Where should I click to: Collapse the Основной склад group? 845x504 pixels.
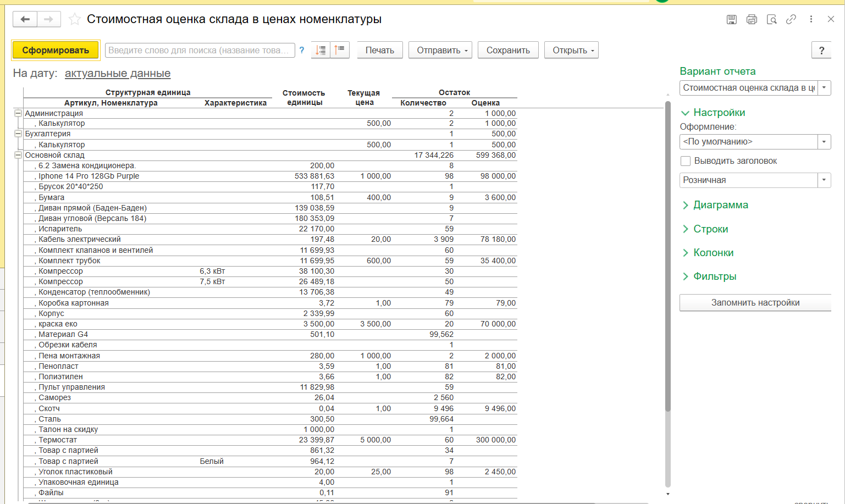point(18,155)
